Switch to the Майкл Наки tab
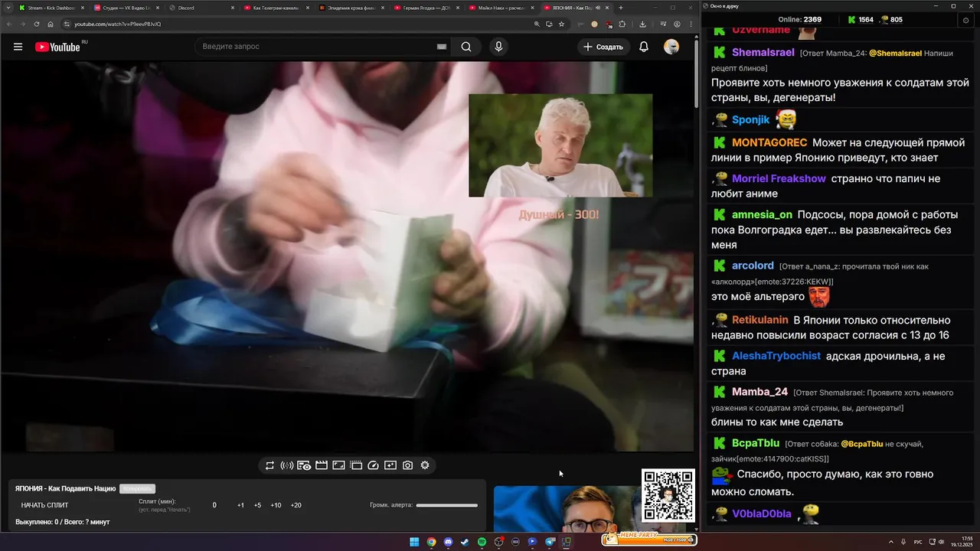Viewport: 980px width, 551px height. (x=501, y=8)
